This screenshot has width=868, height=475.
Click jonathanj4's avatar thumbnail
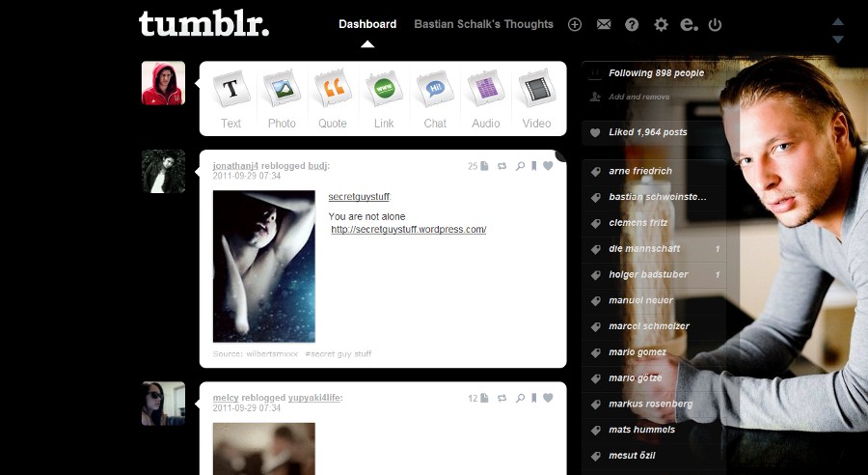[x=163, y=171]
